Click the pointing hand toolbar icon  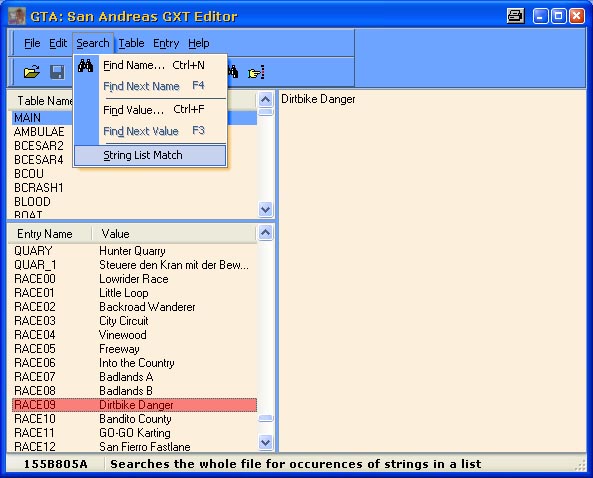click(x=256, y=72)
